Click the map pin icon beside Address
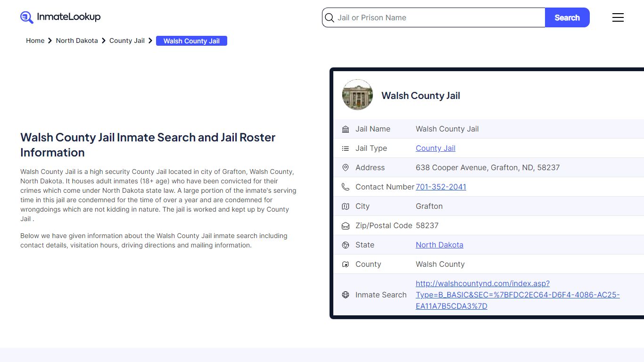The width and height of the screenshot is (644, 362). tap(346, 168)
